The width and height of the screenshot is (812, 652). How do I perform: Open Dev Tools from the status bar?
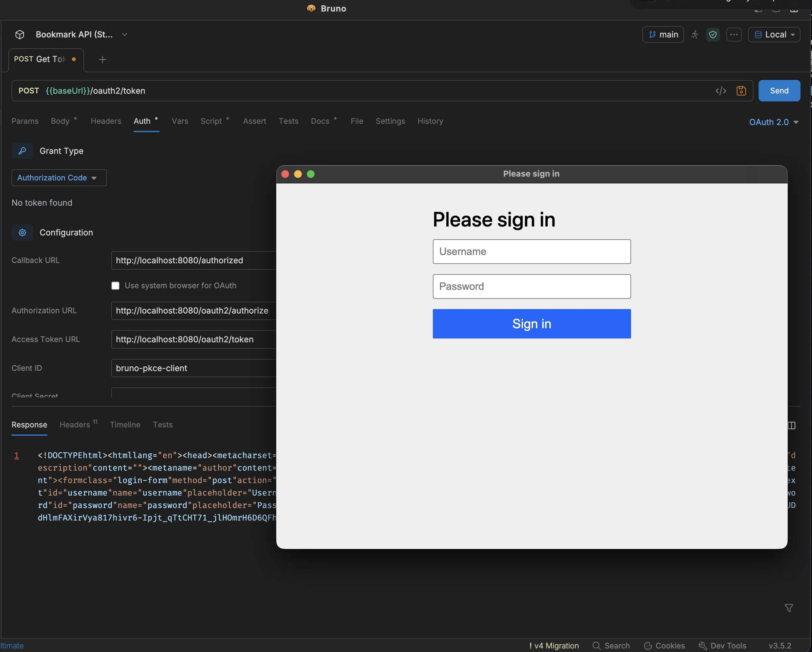tap(722, 646)
